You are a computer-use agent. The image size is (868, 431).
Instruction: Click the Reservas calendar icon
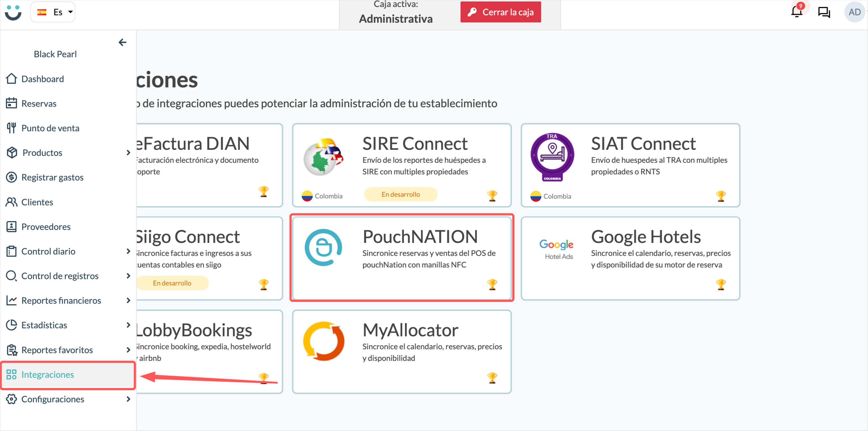tap(11, 103)
